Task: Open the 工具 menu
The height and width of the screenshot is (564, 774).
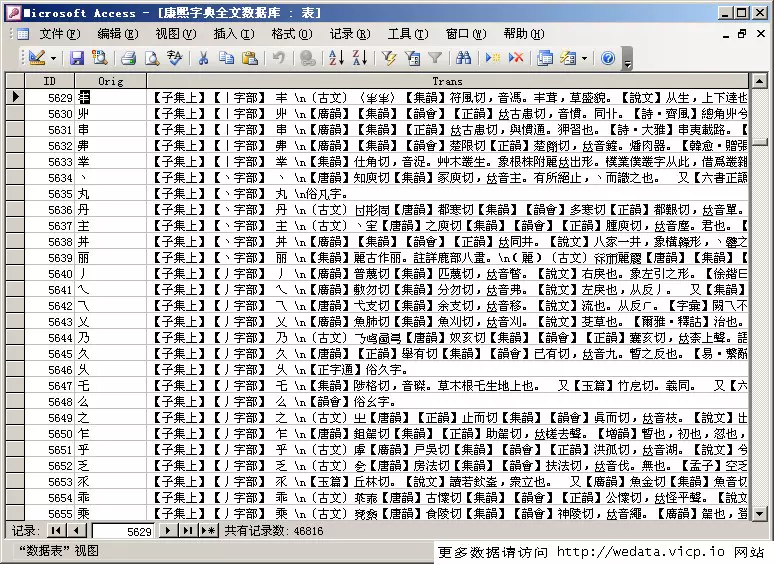Action: 408,34
